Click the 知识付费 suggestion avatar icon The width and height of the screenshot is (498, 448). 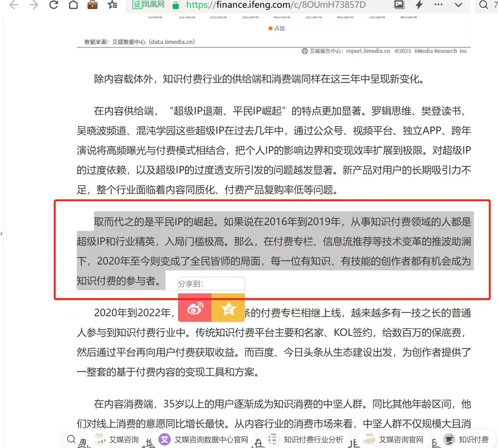449,439
